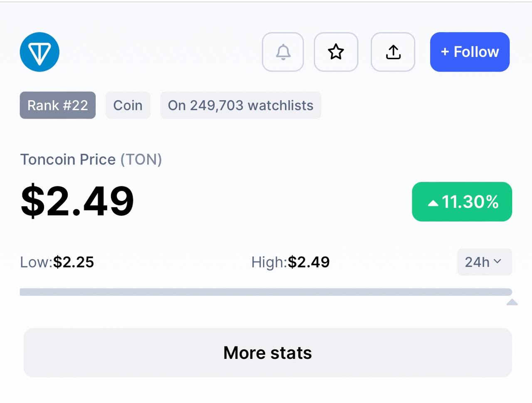Click the chevron beside 24h

(x=497, y=262)
